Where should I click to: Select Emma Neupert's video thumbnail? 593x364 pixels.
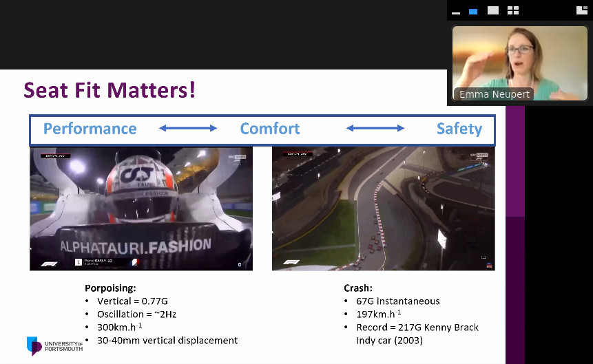click(519, 63)
